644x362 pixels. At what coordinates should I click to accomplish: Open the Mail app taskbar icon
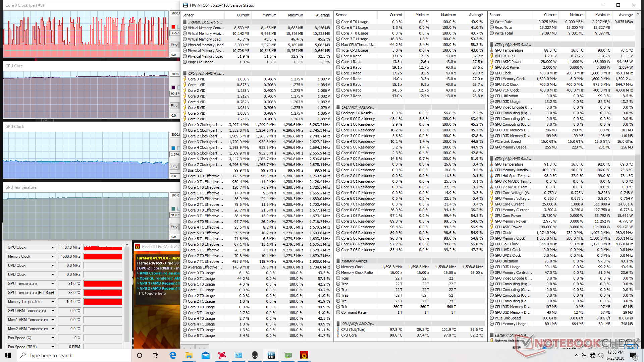click(206, 355)
